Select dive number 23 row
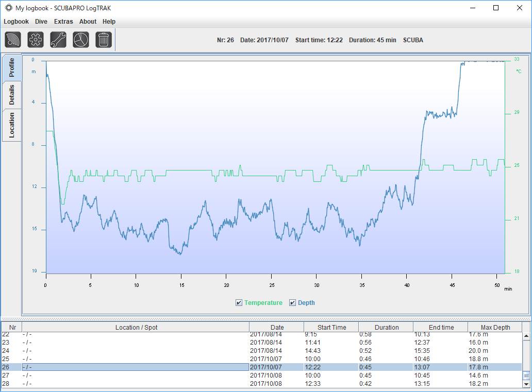The image size is (532, 392). coord(261,343)
